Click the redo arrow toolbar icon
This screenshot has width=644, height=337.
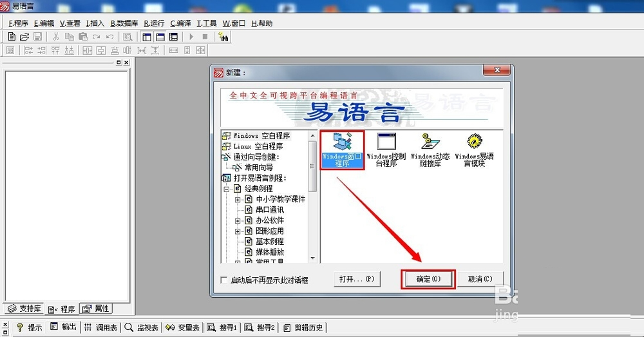(96, 37)
